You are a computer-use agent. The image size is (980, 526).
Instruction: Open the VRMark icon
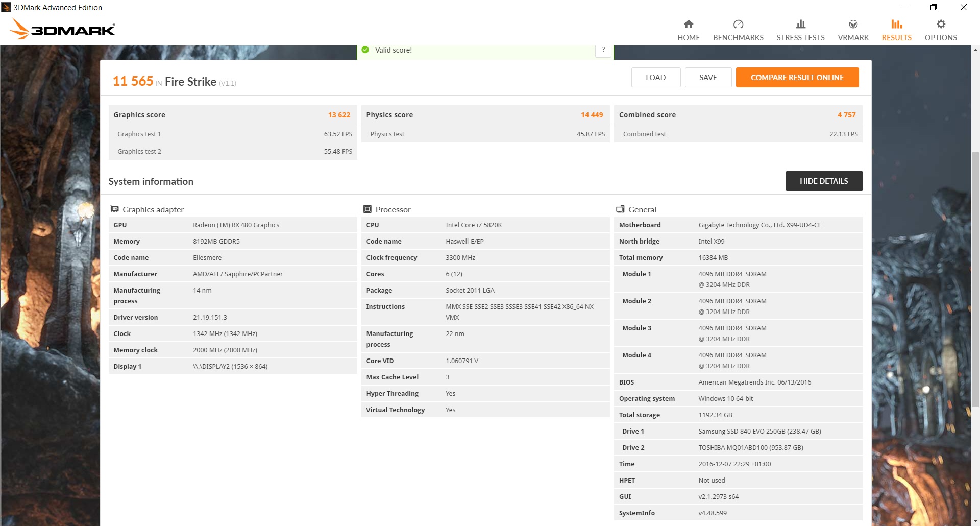[x=853, y=24]
